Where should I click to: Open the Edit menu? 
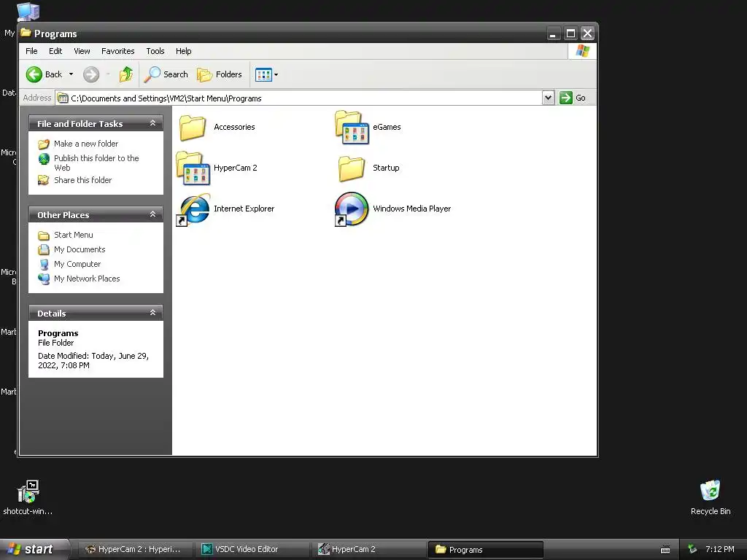[55, 51]
